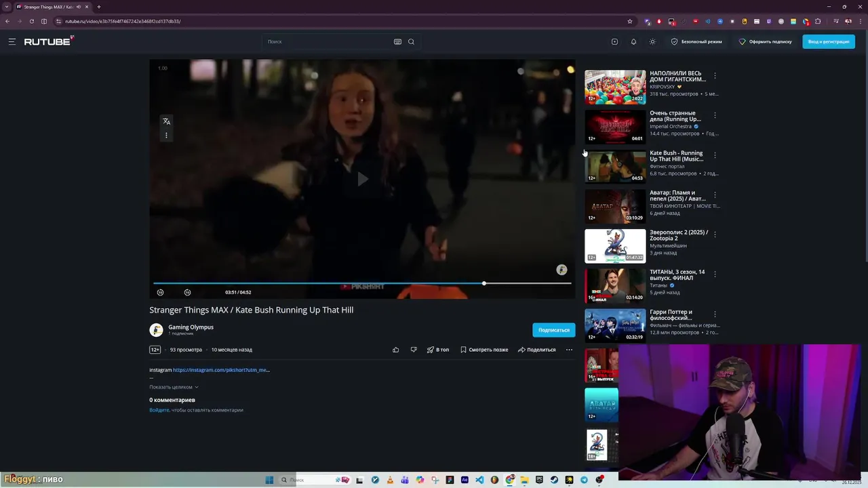Open Аватар: Пламя и пепел video title
The image size is (868, 488).
pyautogui.click(x=677, y=195)
